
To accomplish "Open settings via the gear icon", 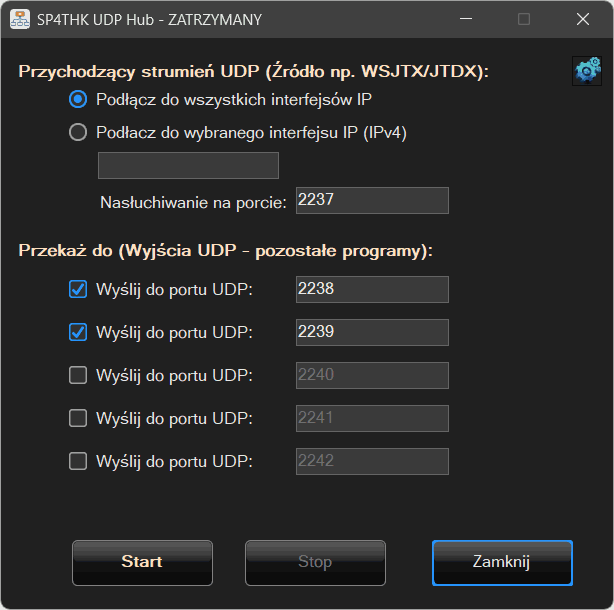I will coord(586,70).
